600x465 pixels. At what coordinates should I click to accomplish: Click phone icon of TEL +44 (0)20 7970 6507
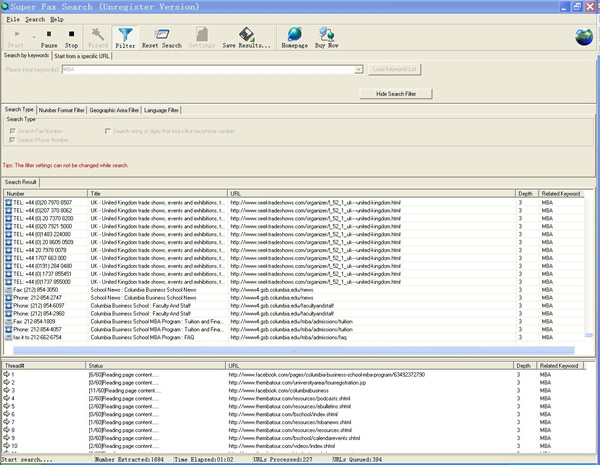coord(8,202)
